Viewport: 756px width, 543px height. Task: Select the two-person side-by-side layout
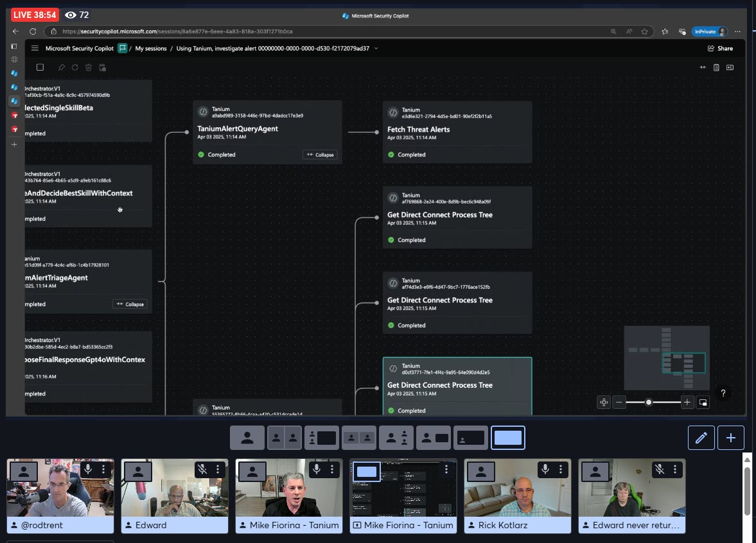click(285, 438)
